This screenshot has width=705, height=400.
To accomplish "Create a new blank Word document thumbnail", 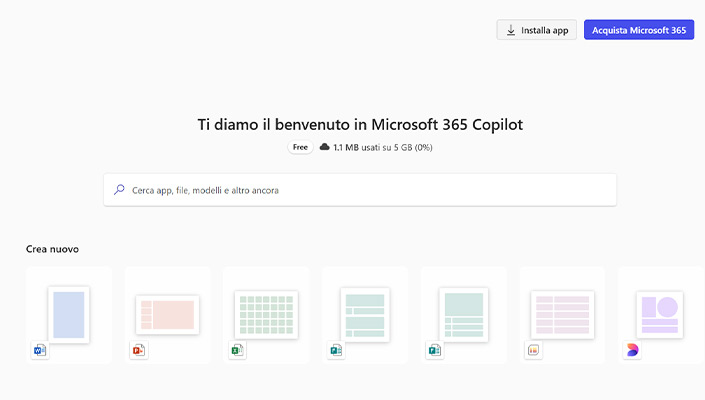I will point(69,313).
